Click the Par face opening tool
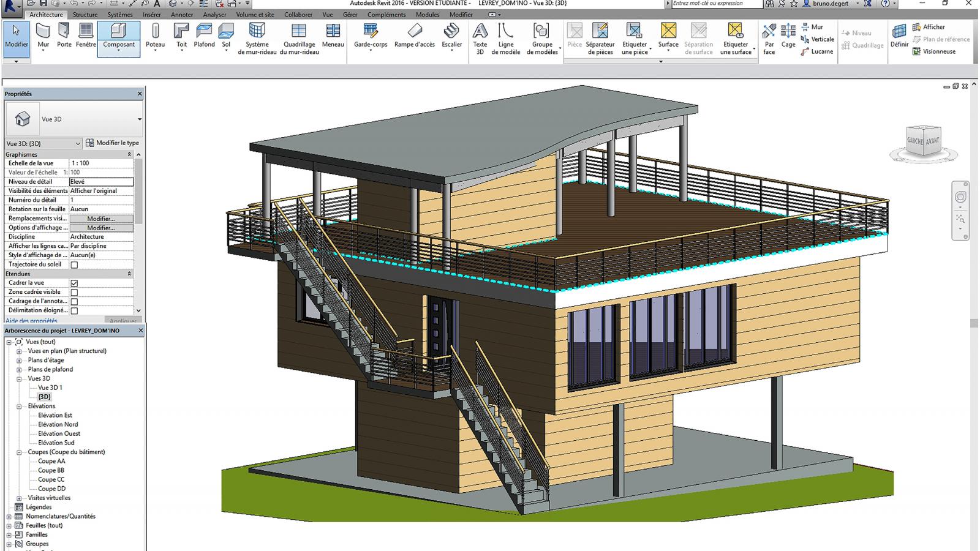The width and height of the screenshot is (980, 551). 769,39
